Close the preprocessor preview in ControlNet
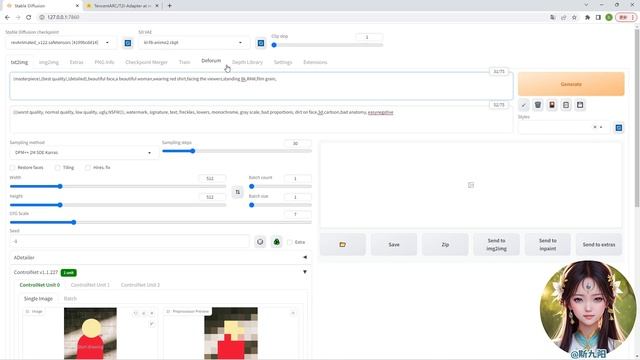The width and height of the screenshot is (640, 360). (293, 313)
